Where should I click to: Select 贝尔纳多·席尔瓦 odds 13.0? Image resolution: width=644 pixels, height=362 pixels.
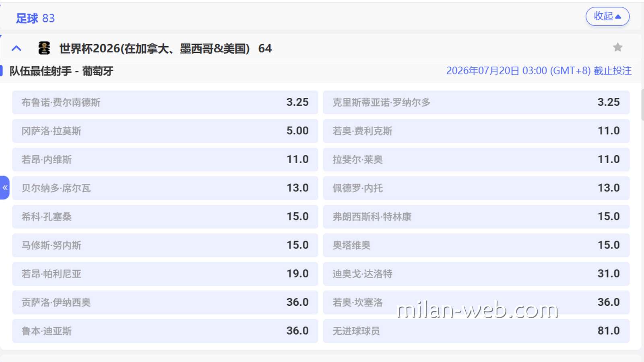pyautogui.click(x=165, y=188)
